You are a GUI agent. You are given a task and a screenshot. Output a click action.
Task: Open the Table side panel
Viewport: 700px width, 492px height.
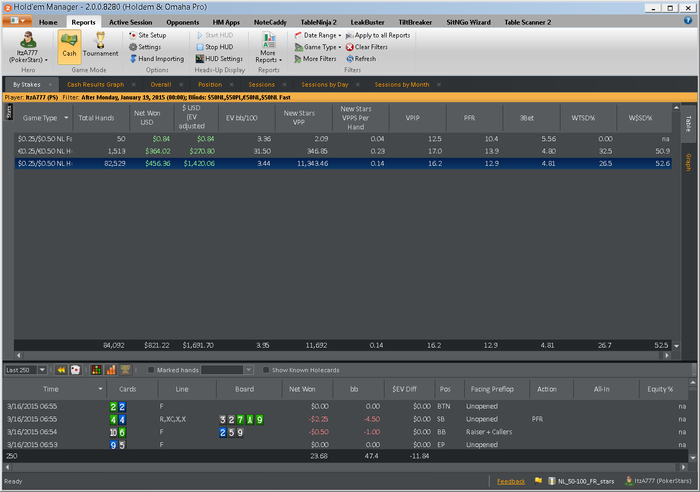coord(688,124)
